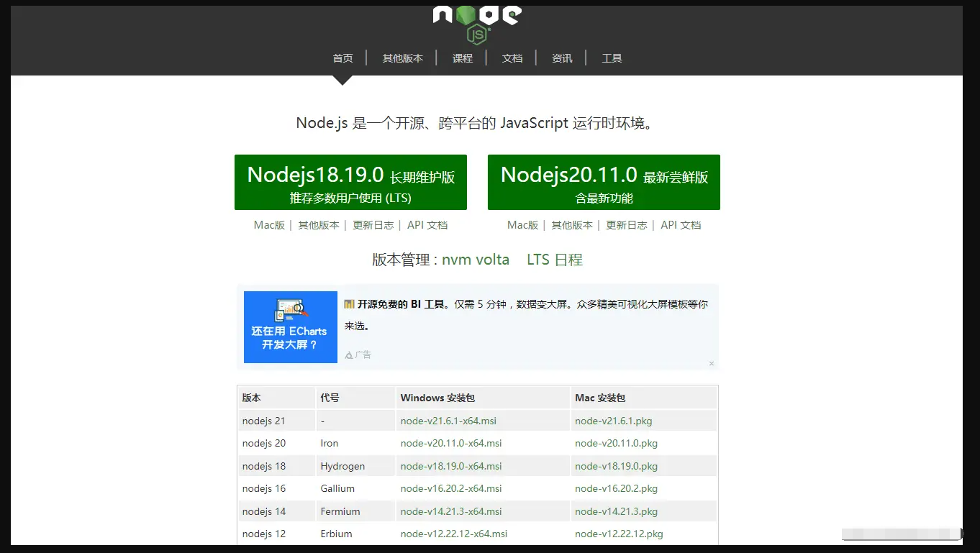Viewport: 980px width, 553px height.
Task: View the LTS 日程 schedule
Action: 554,260
